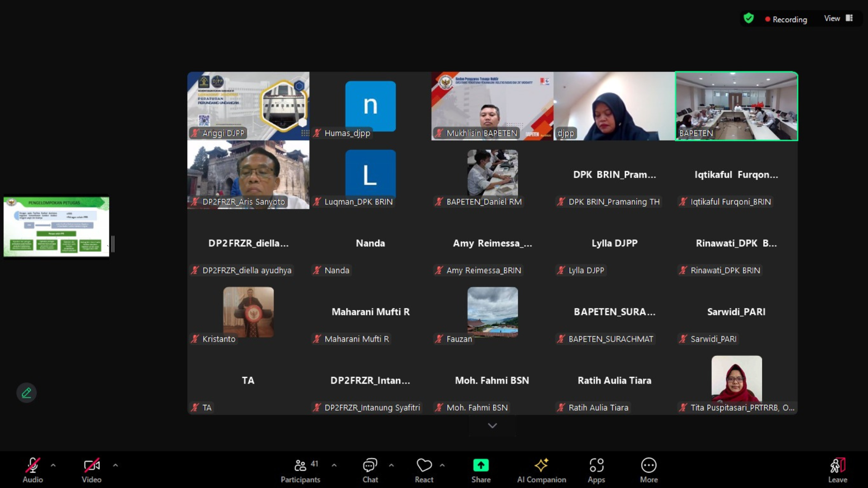This screenshot has width=868, height=488.
Task: Click muted mic icon beside the Nanda label
Action: click(x=317, y=270)
